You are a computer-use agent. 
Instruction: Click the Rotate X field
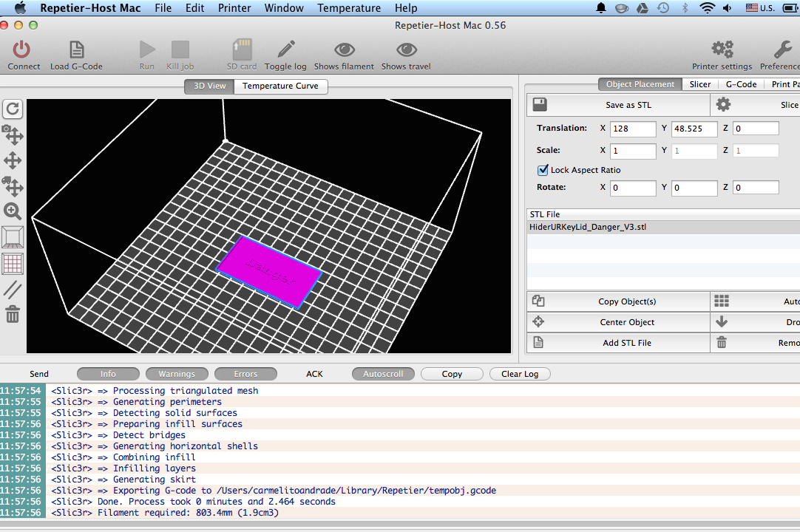633,188
